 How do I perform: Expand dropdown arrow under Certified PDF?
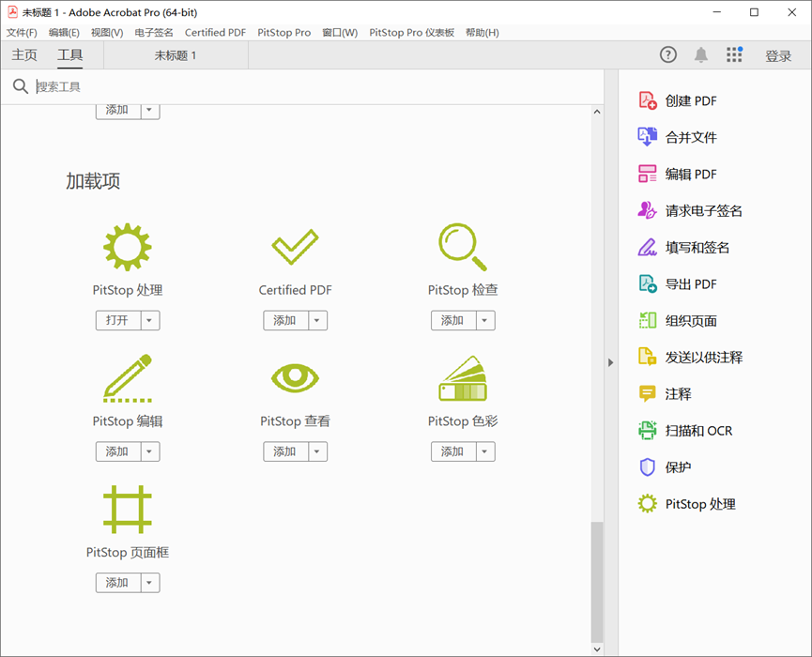317,320
